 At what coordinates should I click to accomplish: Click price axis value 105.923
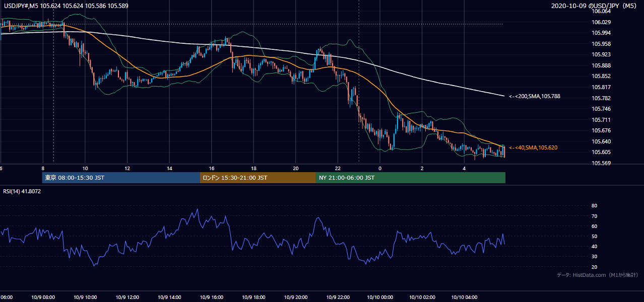pos(601,54)
